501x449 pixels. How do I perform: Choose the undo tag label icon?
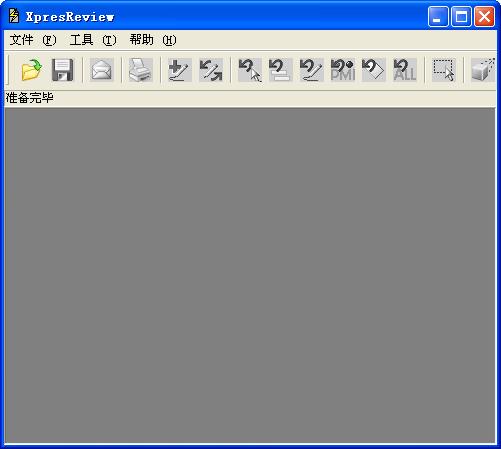(374, 70)
